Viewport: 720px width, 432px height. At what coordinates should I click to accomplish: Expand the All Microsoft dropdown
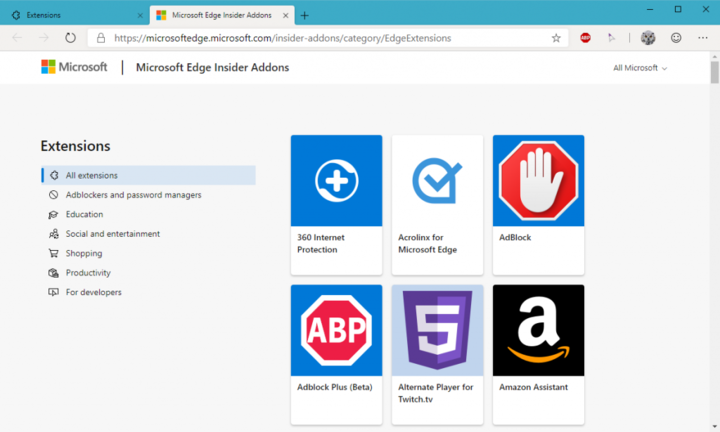pyautogui.click(x=639, y=68)
